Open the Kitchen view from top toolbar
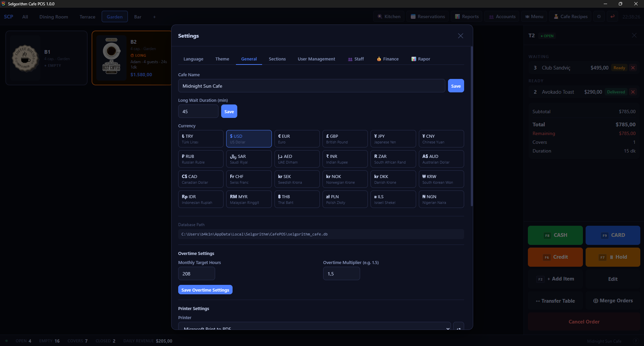This screenshot has width=644, height=346. pos(389,16)
